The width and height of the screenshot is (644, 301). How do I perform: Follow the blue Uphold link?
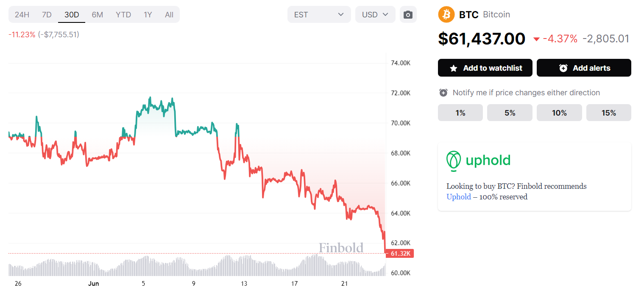(x=458, y=197)
